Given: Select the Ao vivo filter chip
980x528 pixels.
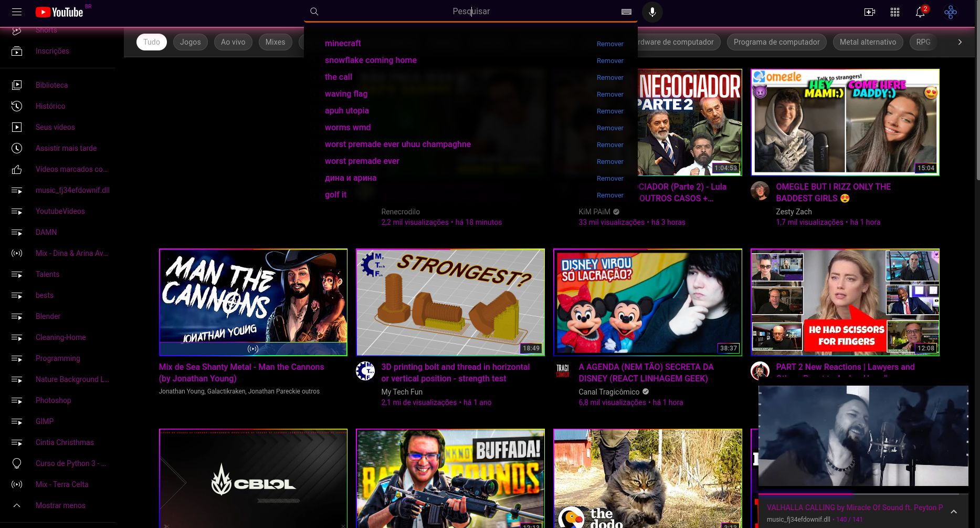Looking at the screenshot, I should [x=233, y=42].
